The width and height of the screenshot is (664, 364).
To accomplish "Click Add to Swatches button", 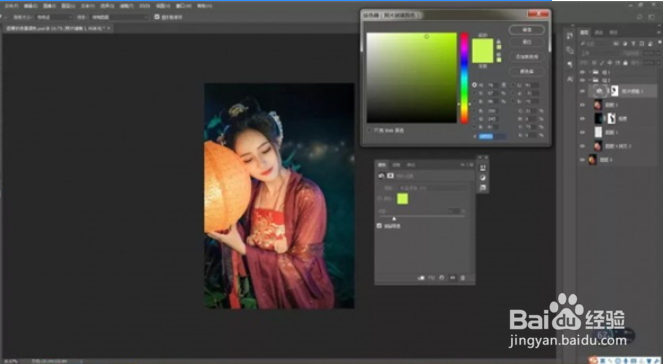I will (527, 57).
